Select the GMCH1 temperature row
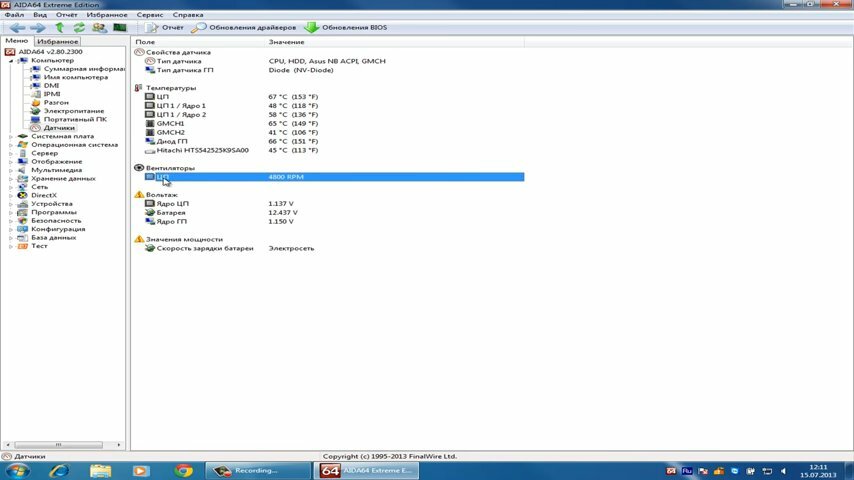Screen dimensions: 854x480 (329, 123)
